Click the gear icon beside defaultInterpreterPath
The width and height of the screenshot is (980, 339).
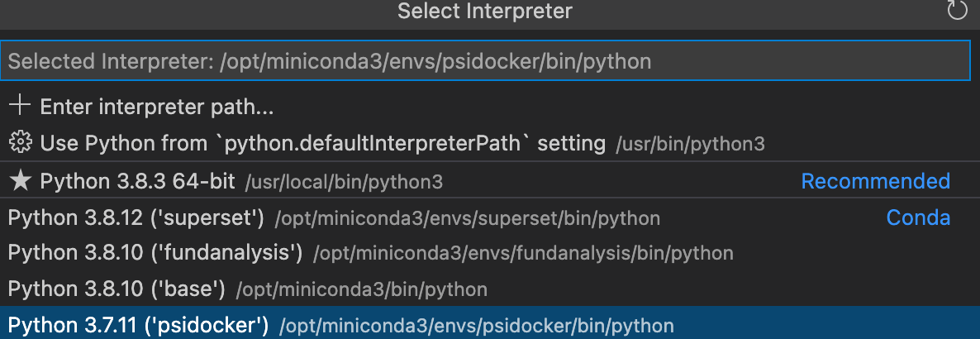[x=19, y=143]
